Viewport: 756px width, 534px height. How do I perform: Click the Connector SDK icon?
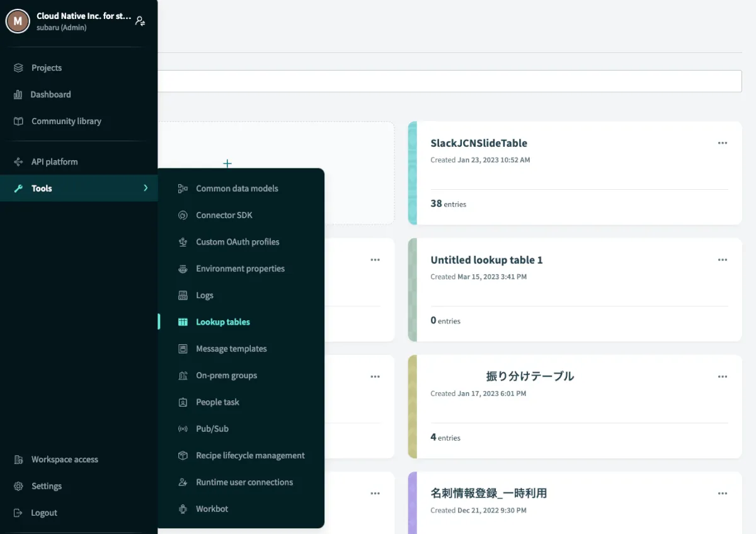click(183, 216)
